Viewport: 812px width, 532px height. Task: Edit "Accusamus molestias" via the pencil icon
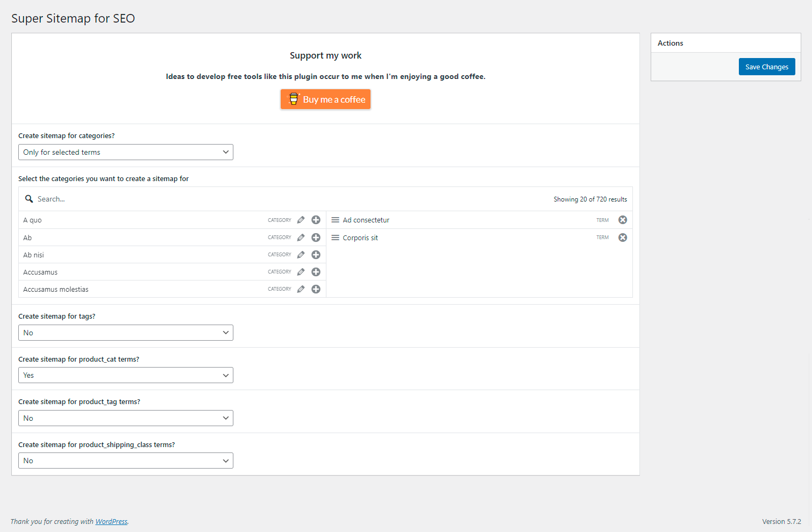pos(300,289)
